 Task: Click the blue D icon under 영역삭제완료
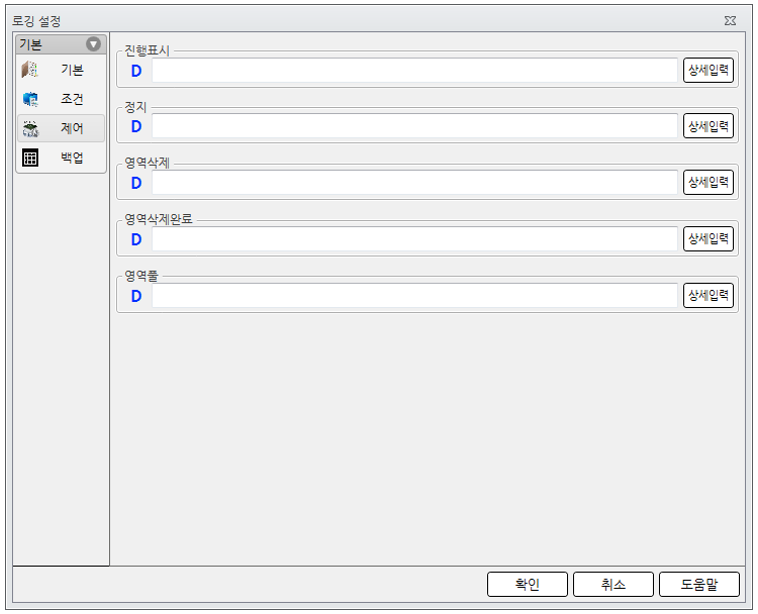point(136,239)
